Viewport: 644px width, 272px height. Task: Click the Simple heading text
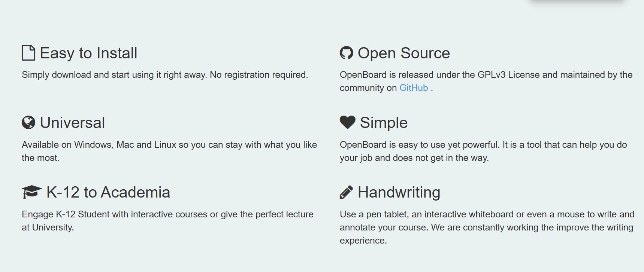coord(384,123)
